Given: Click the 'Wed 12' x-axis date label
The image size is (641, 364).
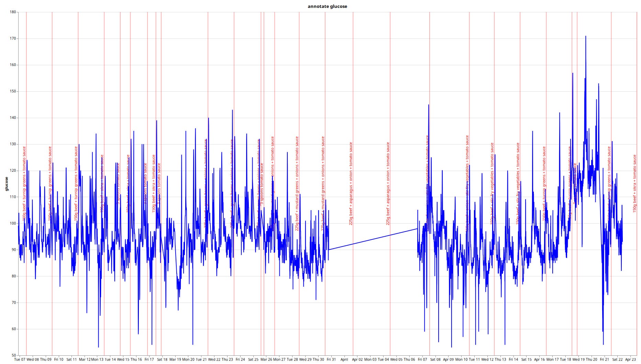Looking at the screenshot, I should point(487,360).
